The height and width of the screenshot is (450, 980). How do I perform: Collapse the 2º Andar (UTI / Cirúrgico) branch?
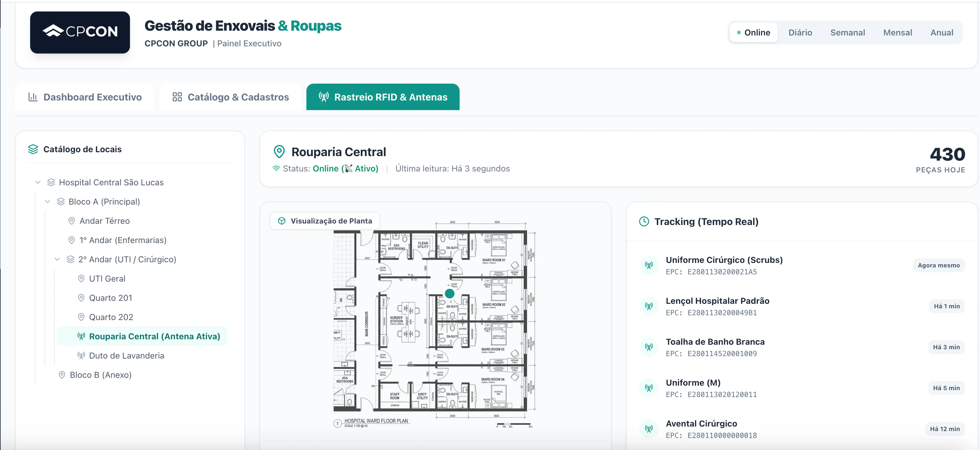point(57,259)
